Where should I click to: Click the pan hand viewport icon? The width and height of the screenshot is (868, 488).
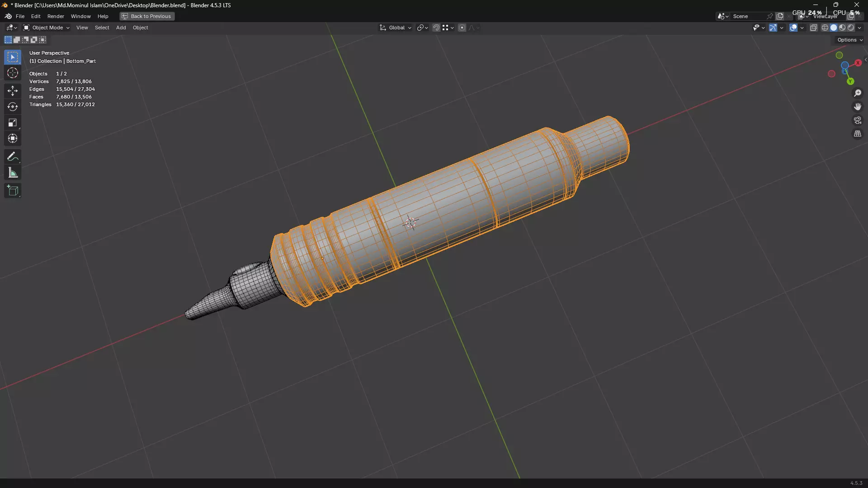pos(858,107)
